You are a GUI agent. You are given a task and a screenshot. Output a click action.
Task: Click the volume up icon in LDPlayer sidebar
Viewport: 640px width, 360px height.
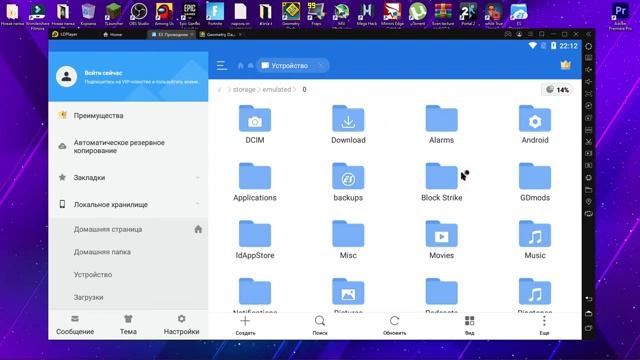click(589, 70)
